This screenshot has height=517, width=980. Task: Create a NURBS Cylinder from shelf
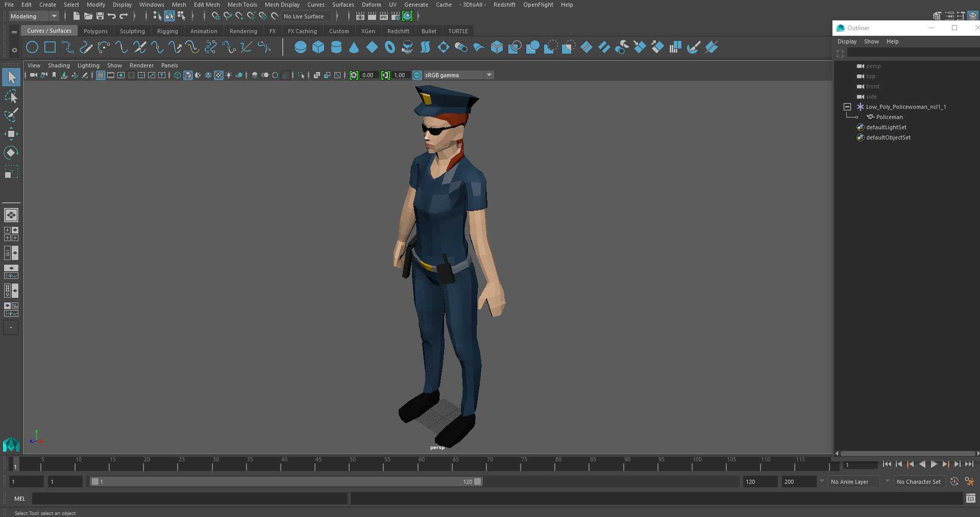[336, 48]
